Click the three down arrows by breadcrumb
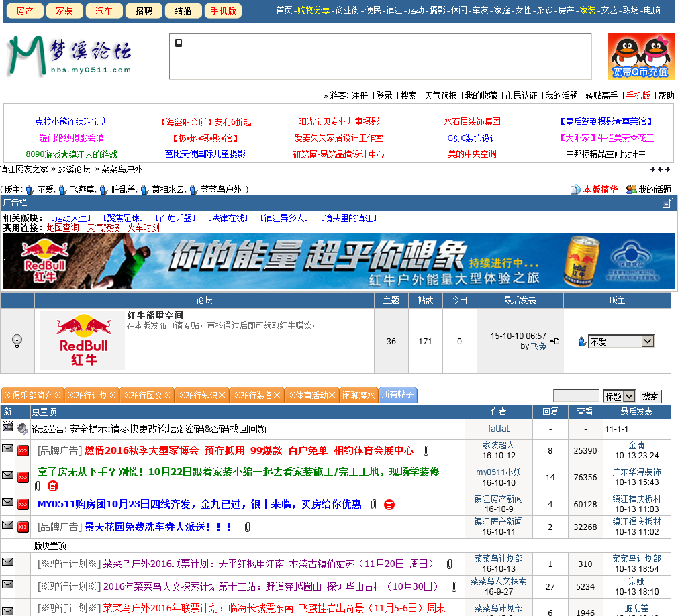The width and height of the screenshot is (678, 616). pos(660,170)
